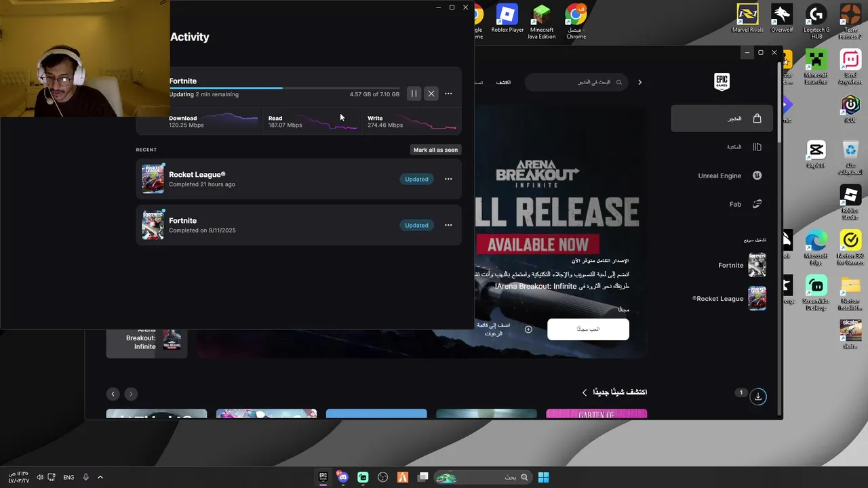
Task: Open the three-dot menu for Fortnite completed 9/11/2025
Action: click(x=448, y=225)
